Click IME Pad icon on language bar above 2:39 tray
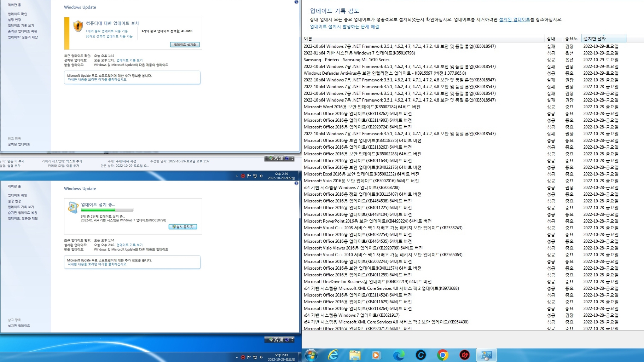Viewport: 644px width, 362px height. tap(271, 159)
